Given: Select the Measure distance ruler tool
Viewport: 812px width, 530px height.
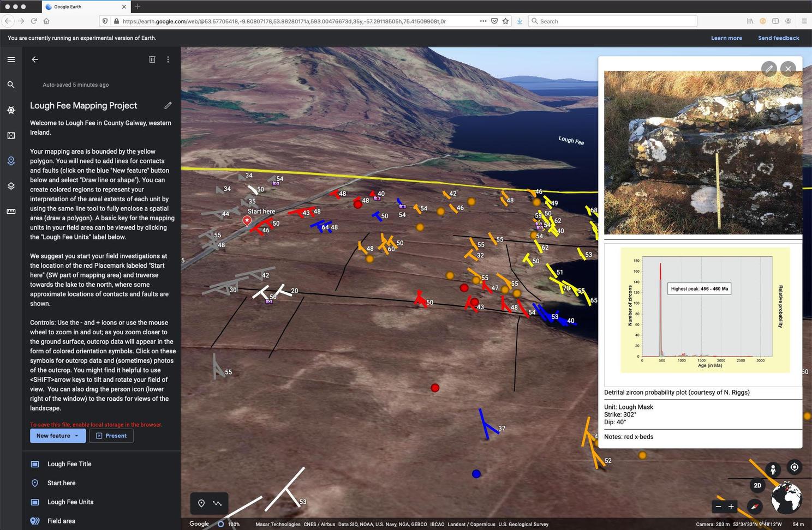Looking at the screenshot, I should click(x=11, y=212).
